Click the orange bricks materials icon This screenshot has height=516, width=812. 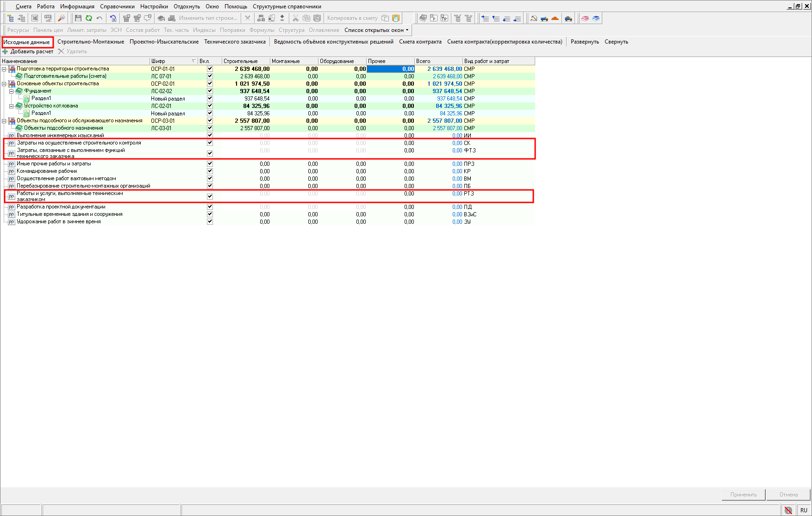pyautogui.click(x=555, y=18)
